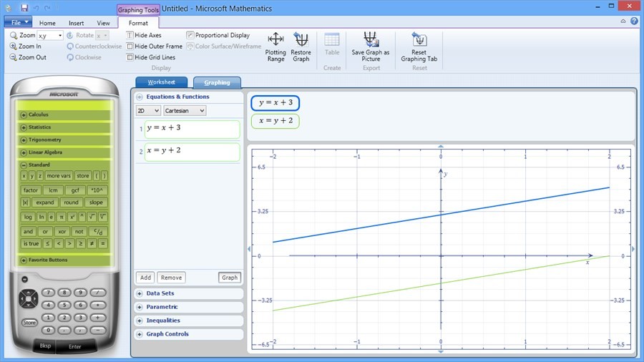Click the x squared key

pos(72,217)
